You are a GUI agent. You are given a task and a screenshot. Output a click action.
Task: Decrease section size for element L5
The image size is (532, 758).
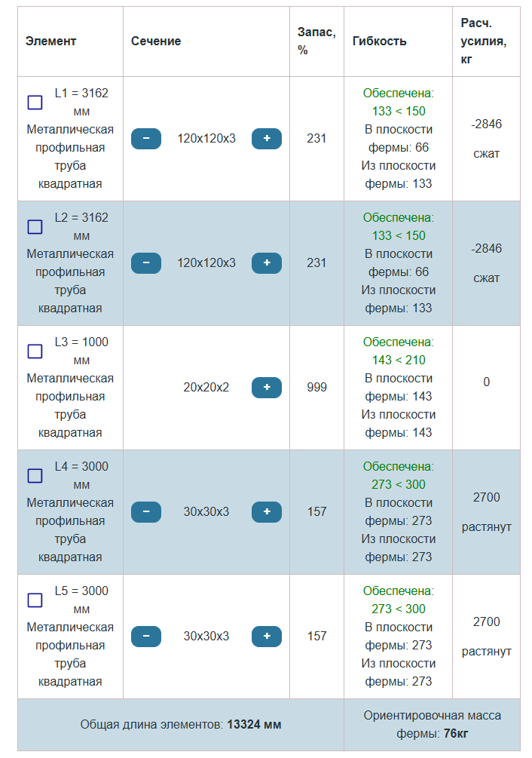click(146, 637)
